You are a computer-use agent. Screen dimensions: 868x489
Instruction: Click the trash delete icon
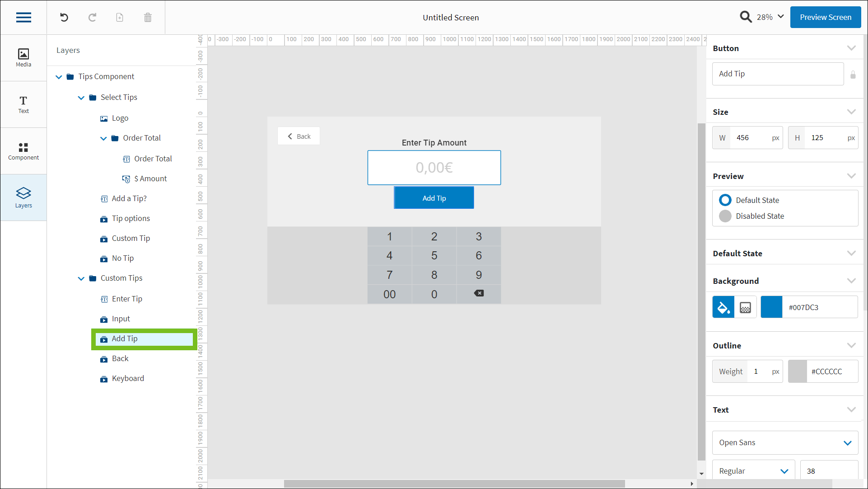click(x=148, y=17)
